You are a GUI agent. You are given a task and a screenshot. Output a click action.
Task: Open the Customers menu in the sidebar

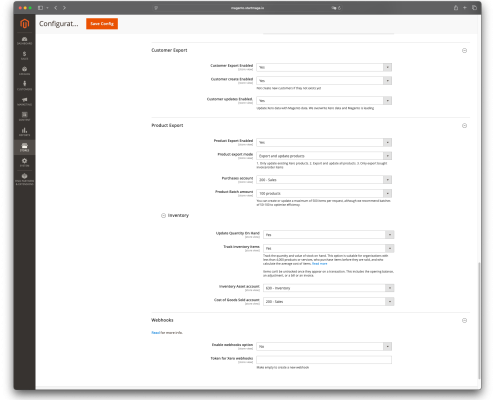(x=24, y=86)
